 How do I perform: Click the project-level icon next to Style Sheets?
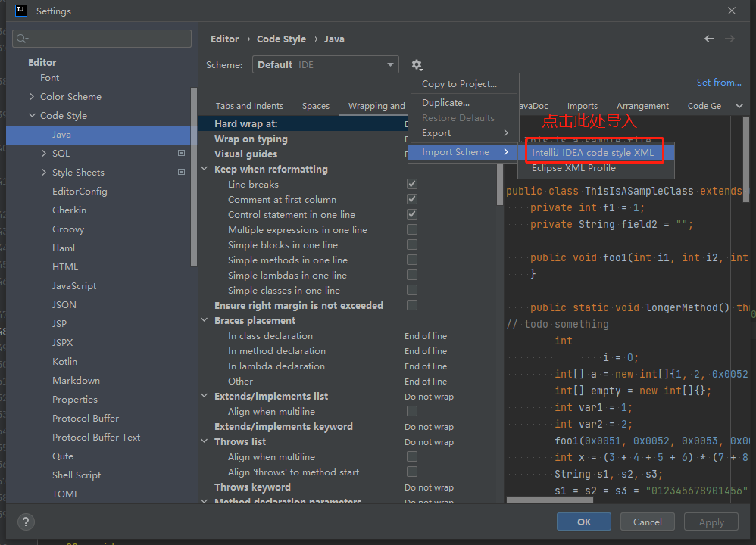click(x=181, y=172)
